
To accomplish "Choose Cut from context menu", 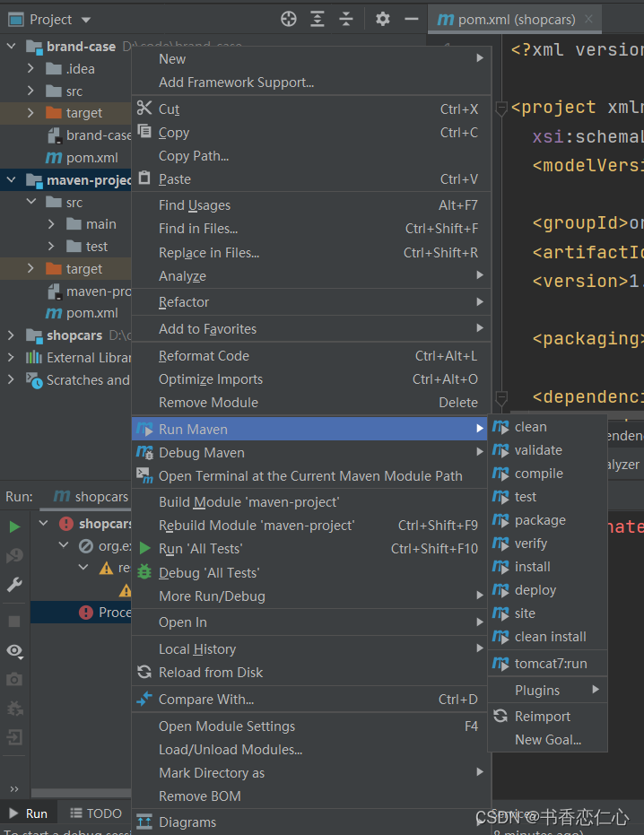I will [x=310, y=109].
